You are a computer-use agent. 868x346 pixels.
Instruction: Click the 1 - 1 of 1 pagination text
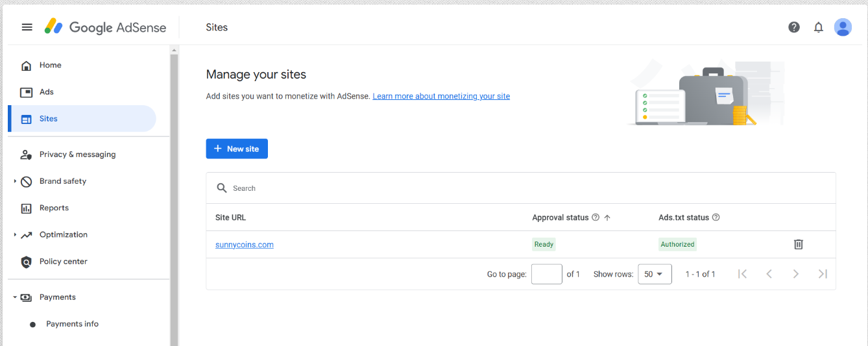pos(701,274)
